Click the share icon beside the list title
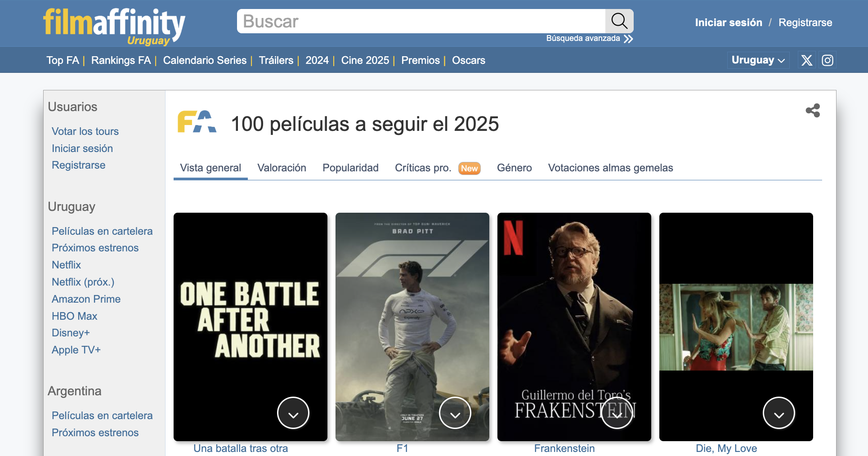 [813, 110]
